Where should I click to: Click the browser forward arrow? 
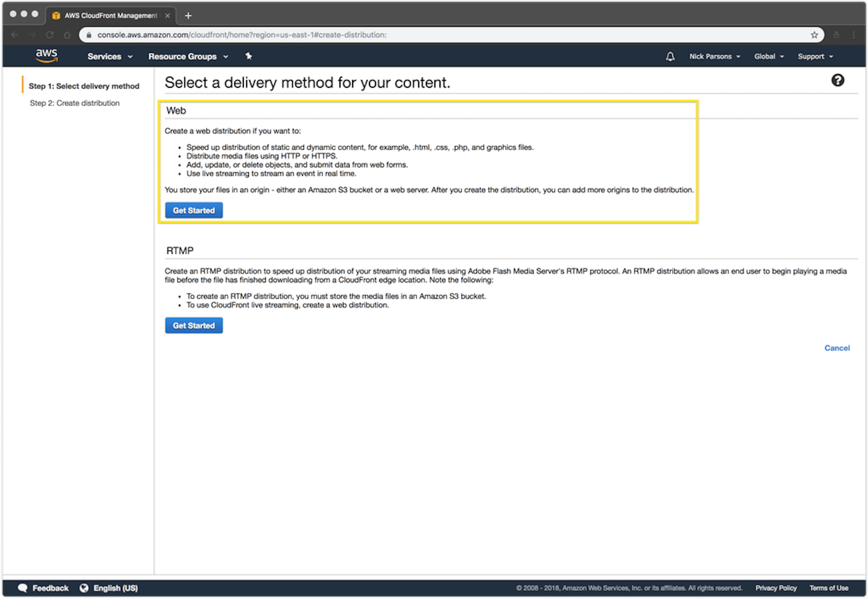[33, 35]
